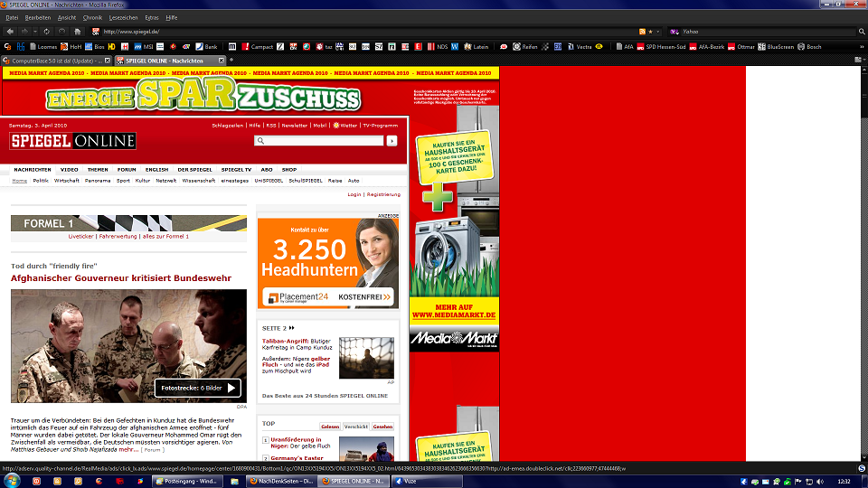Open the Wetter link in the header
868x488 pixels.
point(344,126)
